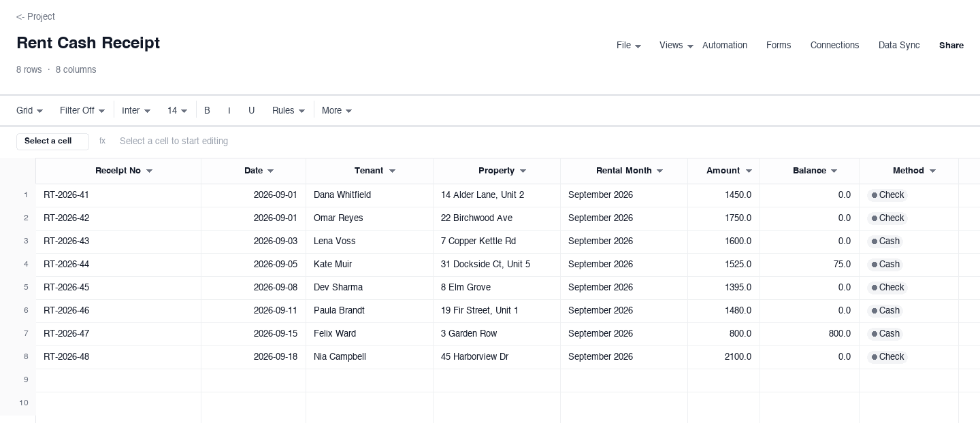Open the Rental Month column dropdown arrow

click(x=660, y=171)
